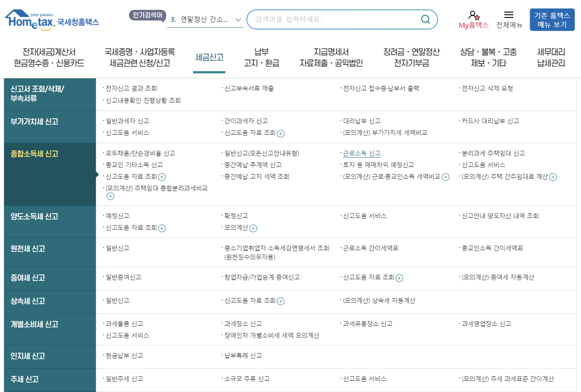Select 종합소득세 신고 category
581x392 pixels.
50,175
